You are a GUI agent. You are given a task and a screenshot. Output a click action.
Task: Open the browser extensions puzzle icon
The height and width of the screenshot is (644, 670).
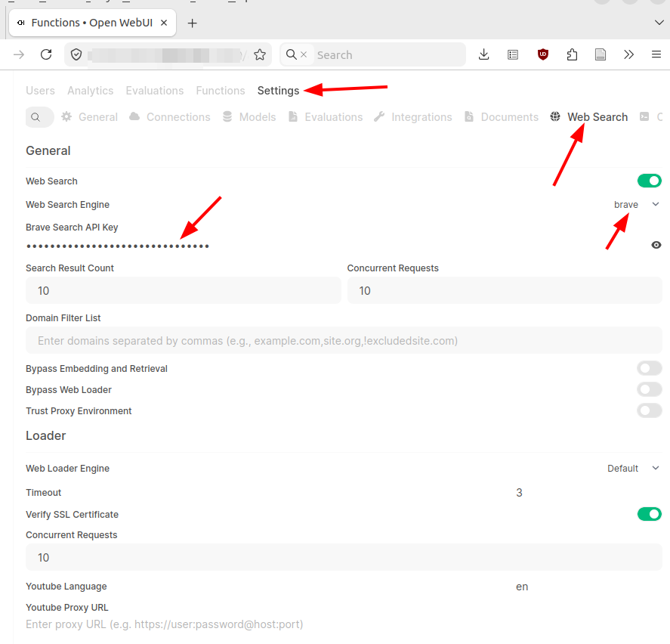[572, 54]
